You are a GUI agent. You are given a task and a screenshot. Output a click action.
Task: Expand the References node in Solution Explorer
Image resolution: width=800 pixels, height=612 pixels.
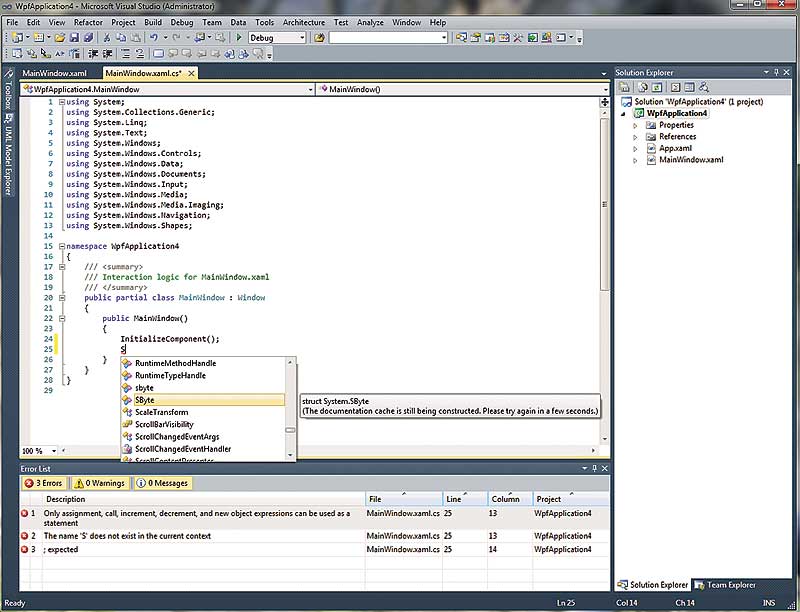[635, 137]
